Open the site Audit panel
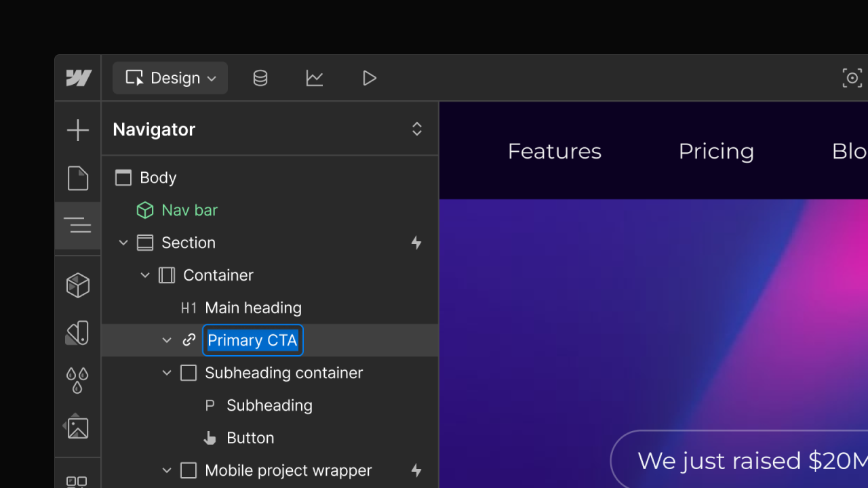The image size is (868, 488). point(315,78)
